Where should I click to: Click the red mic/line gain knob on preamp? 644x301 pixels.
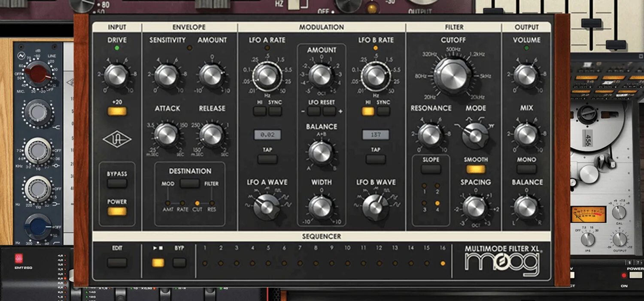tap(39, 74)
